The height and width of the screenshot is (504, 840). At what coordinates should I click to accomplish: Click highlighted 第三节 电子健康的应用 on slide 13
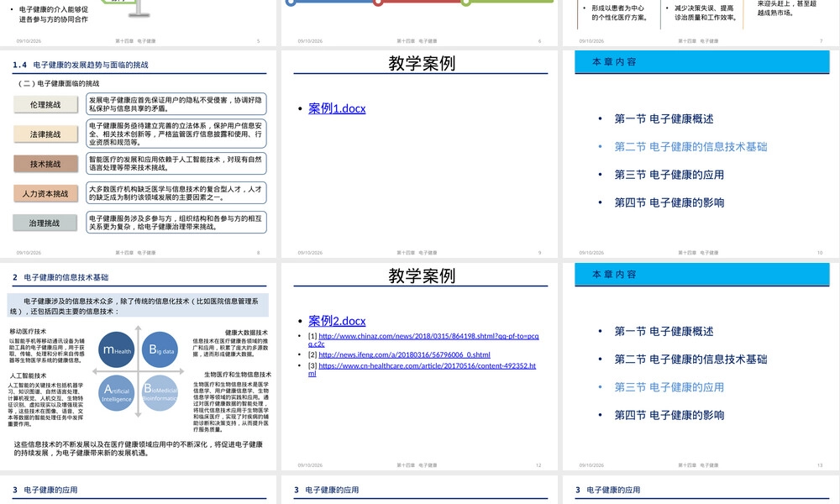[x=669, y=387]
